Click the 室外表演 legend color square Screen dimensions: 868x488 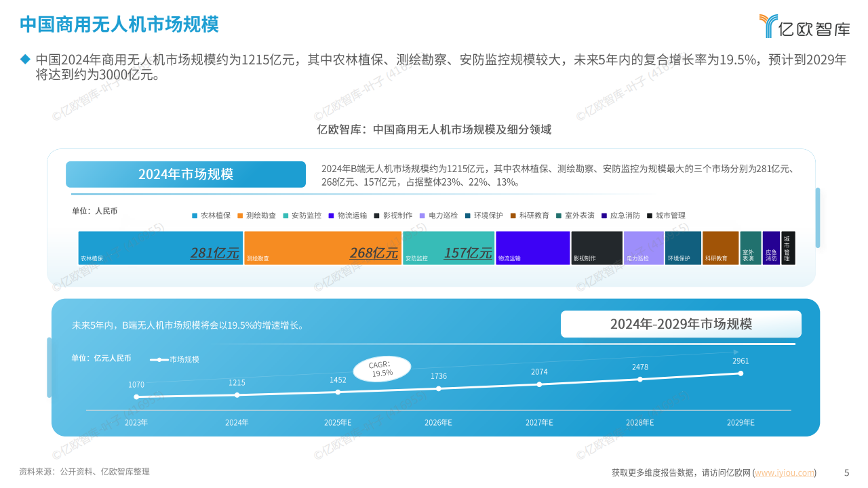[x=559, y=216]
